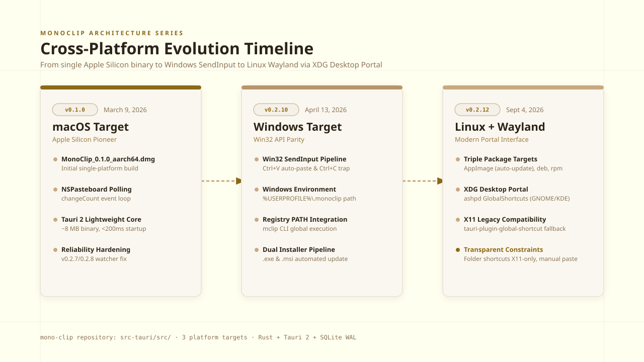644x362 pixels.
Task: Click the Apple Silicon Pioneer subtitle
Action: click(x=85, y=140)
